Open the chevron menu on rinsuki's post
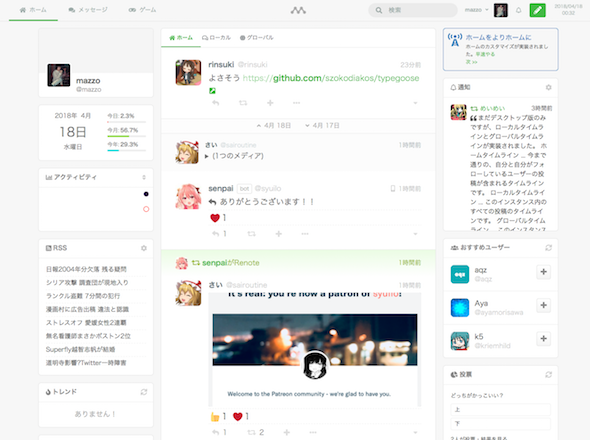590x440 pixels. [x=415, y=103]
